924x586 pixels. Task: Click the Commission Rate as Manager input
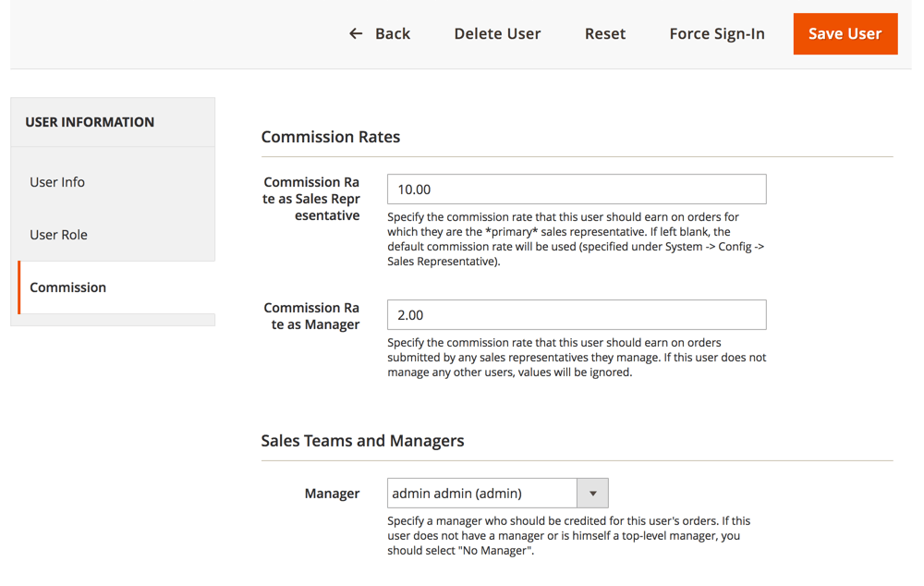(576, 315)
